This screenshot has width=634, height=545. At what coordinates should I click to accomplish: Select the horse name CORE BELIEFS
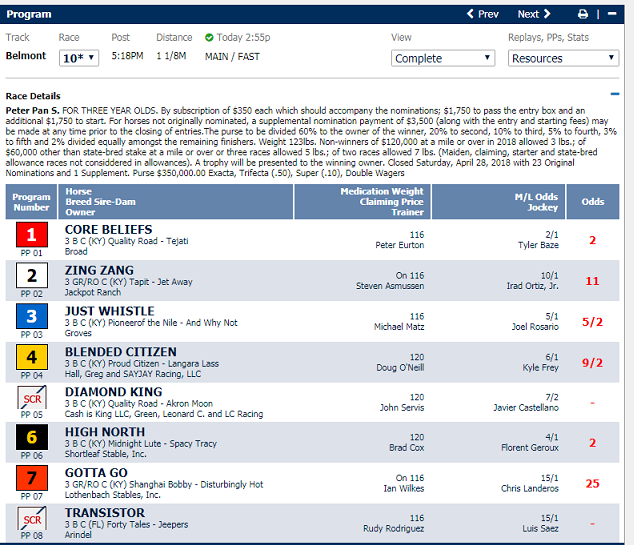[x=109, y=231]
